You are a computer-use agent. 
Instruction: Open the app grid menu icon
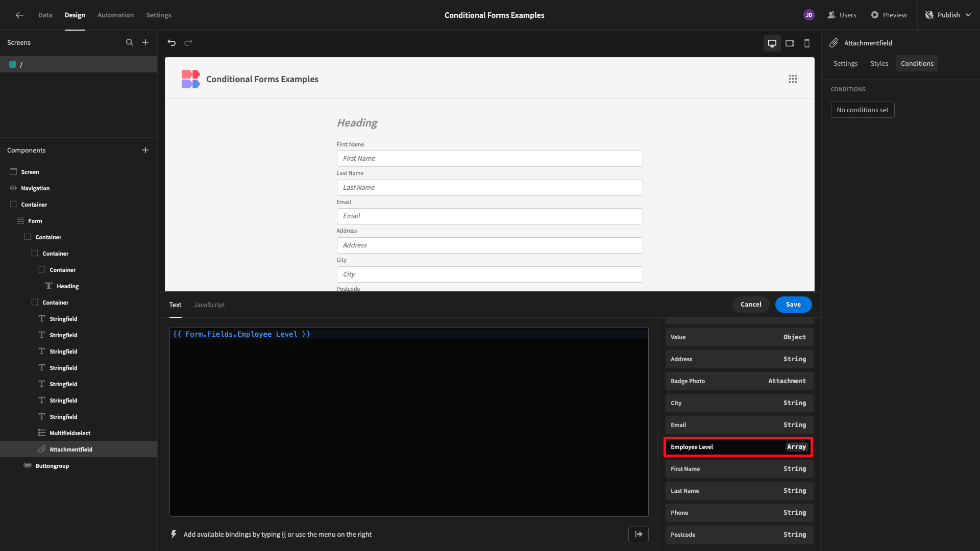(793, 79)
